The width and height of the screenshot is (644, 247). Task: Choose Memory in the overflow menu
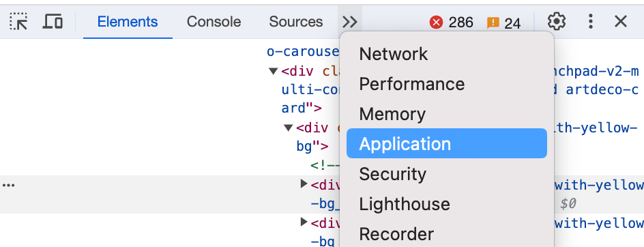click(x=446, y=114)
